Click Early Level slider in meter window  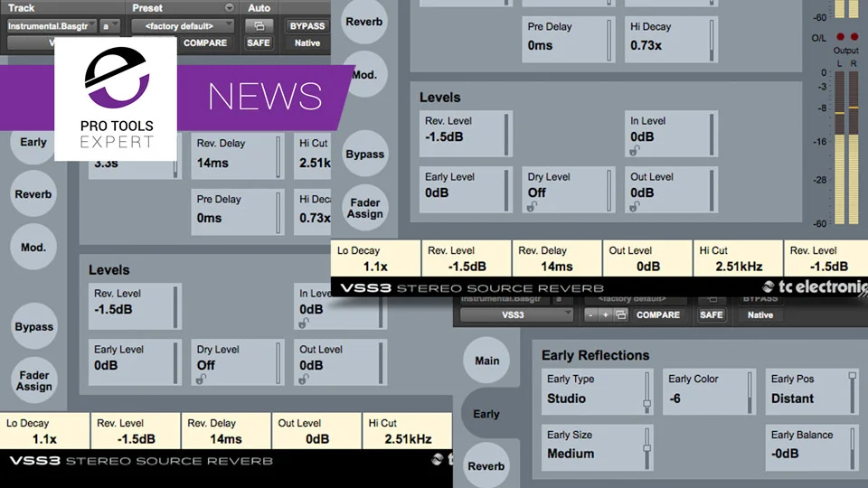pyautogui.click(x=506, y=190)
